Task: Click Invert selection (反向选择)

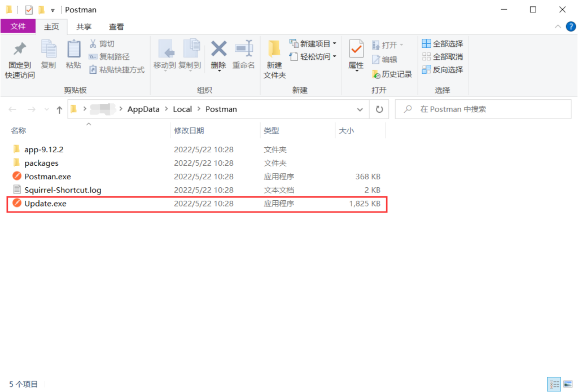Action: click(x=443, y=69)
